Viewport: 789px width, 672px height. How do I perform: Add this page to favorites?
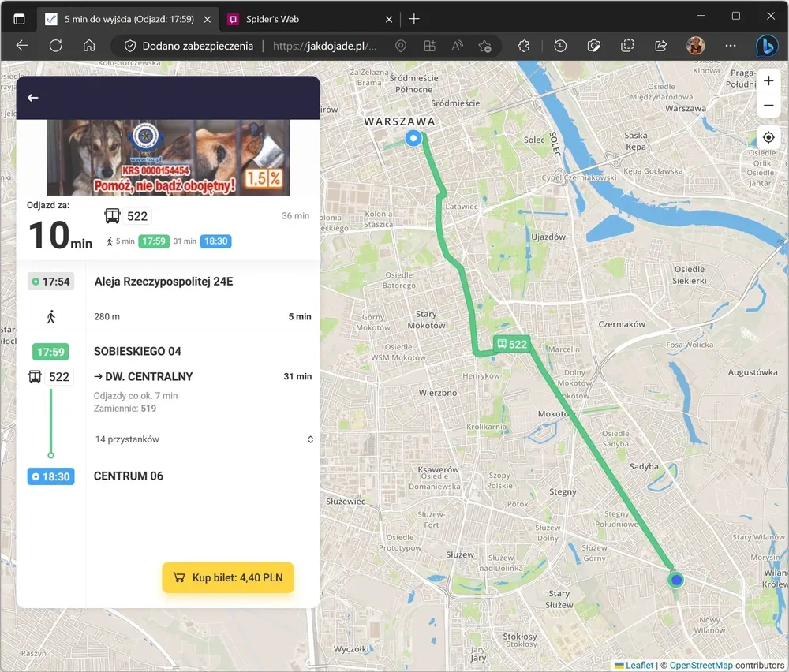click(485, 46)
